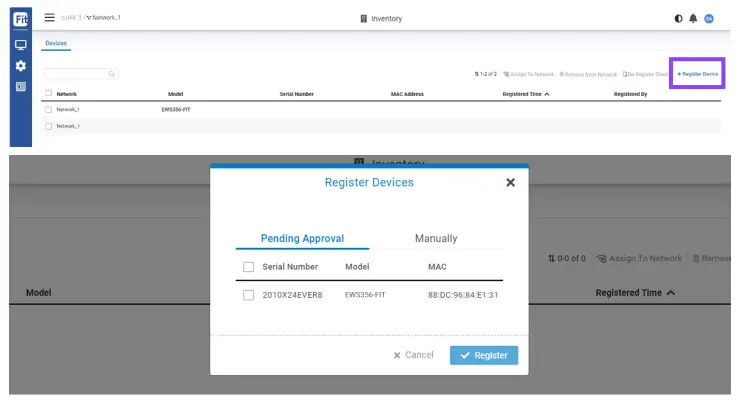The width and height of the screenshot is (746, 408).
Task: Click Assign To Network in top toolbar
Action: [529, 74]
